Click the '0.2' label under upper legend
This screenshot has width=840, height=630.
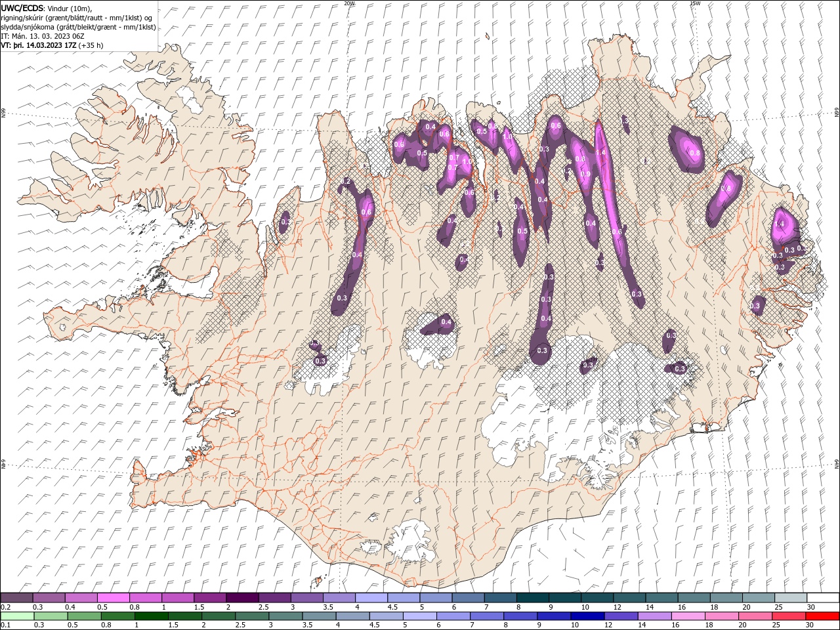[x=5, y=607]
